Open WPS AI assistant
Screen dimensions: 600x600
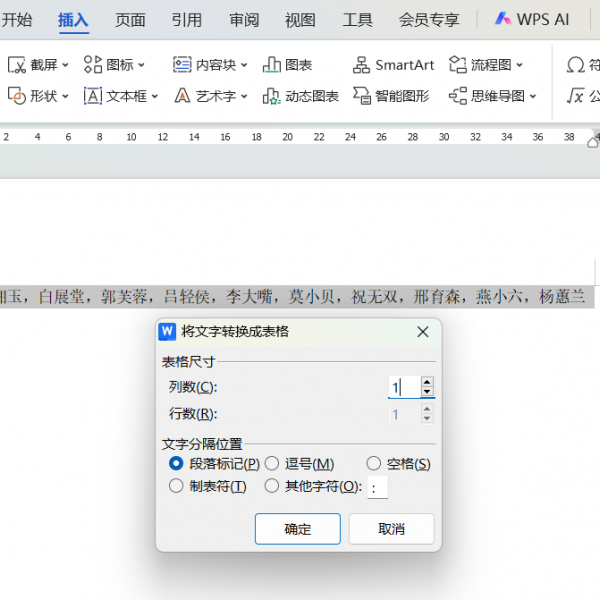(532, 19)
